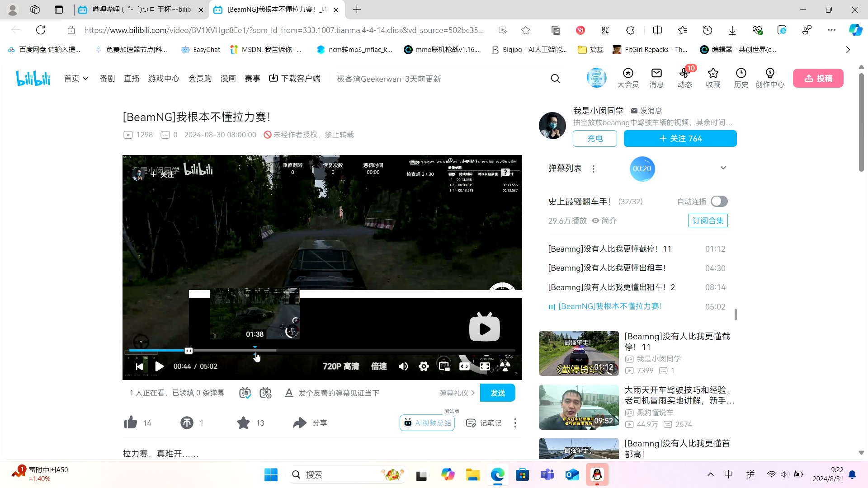Open Windows Start button on taskbar
This screenshot has width=868, height=488.
(271, 475)
